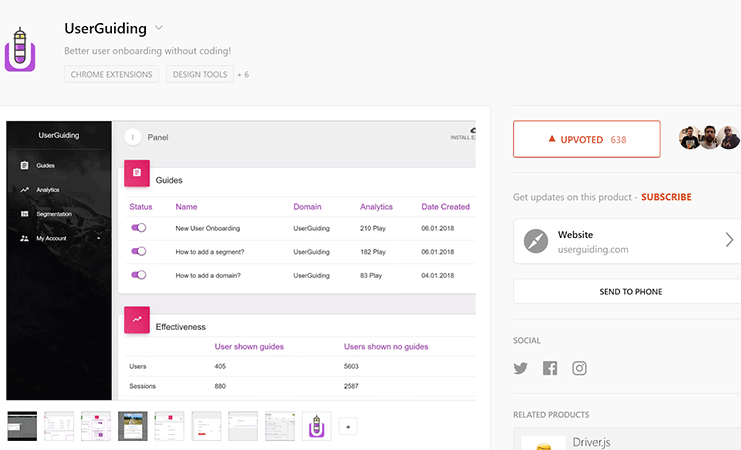
Task: Select the Guides item in the sidebar
Action: click(45, 165)
